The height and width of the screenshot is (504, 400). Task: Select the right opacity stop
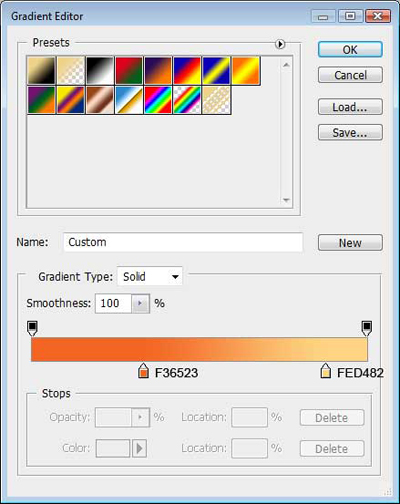tap(367, 329)
